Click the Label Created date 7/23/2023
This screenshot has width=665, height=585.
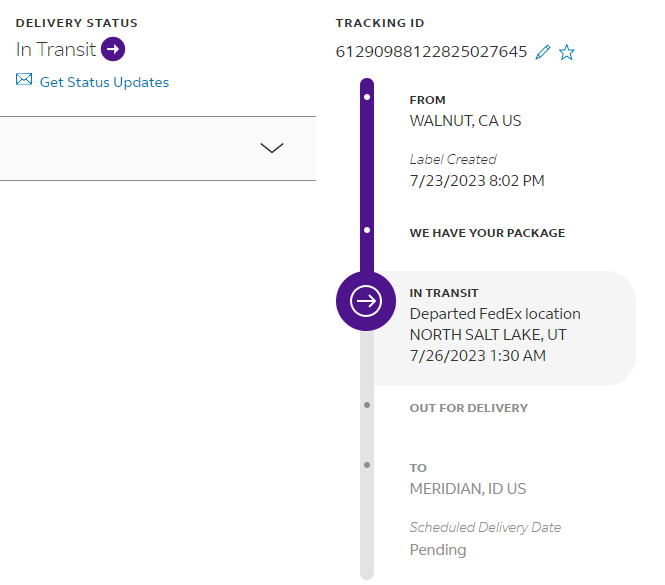(x=477, y=181)
